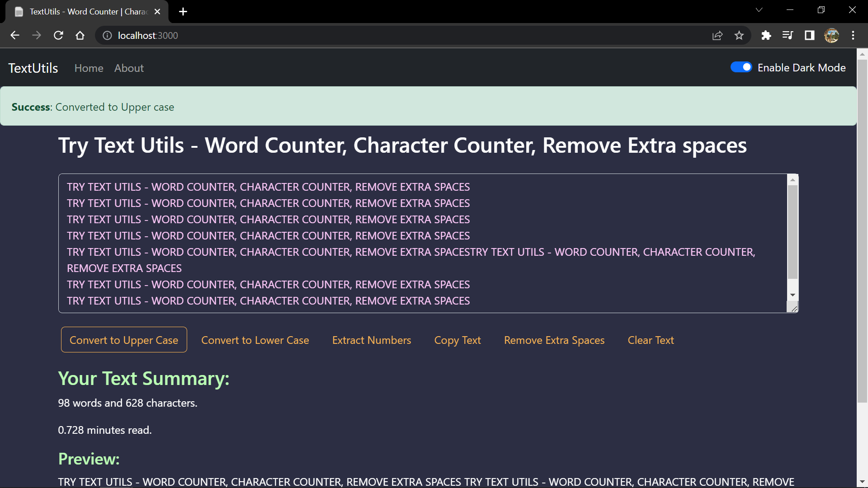Bookmark this page with the star icon
Screen dimensions: 868x488
click(740, 35)
